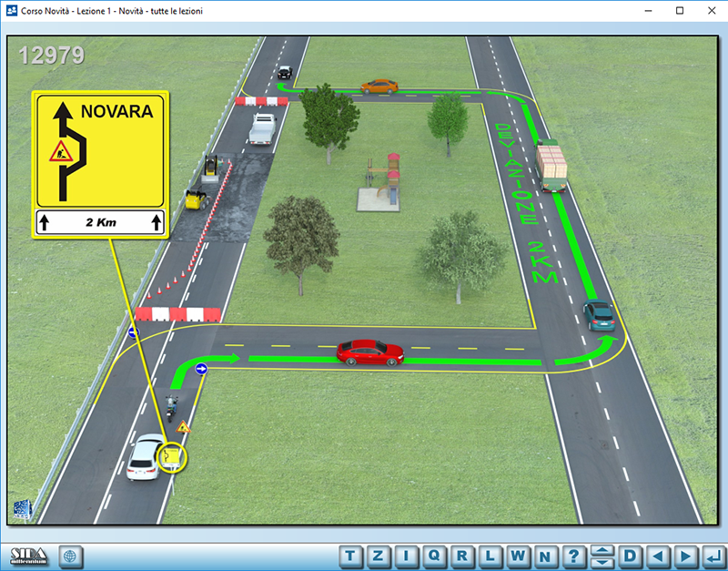Click the Q toolbar button
Image resolution: width=728 pixels, height=571 pixels.
(x=435, y=556)
